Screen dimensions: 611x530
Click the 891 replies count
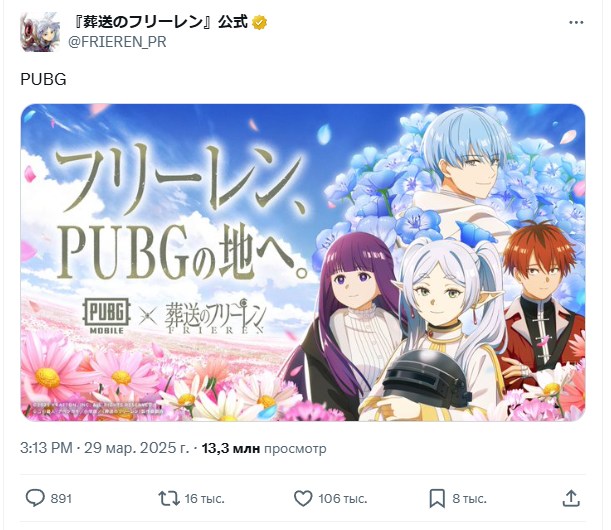click(x=61, y=499)
